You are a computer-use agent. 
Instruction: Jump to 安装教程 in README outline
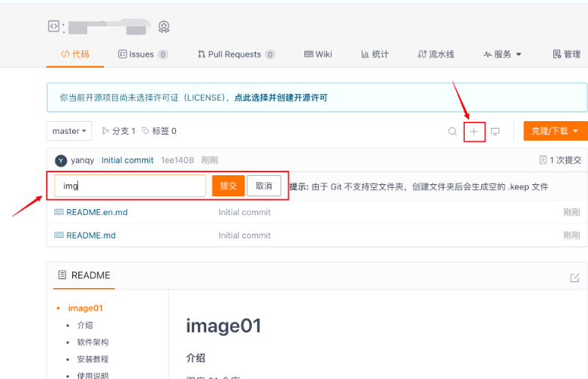(x=92, y=359)
